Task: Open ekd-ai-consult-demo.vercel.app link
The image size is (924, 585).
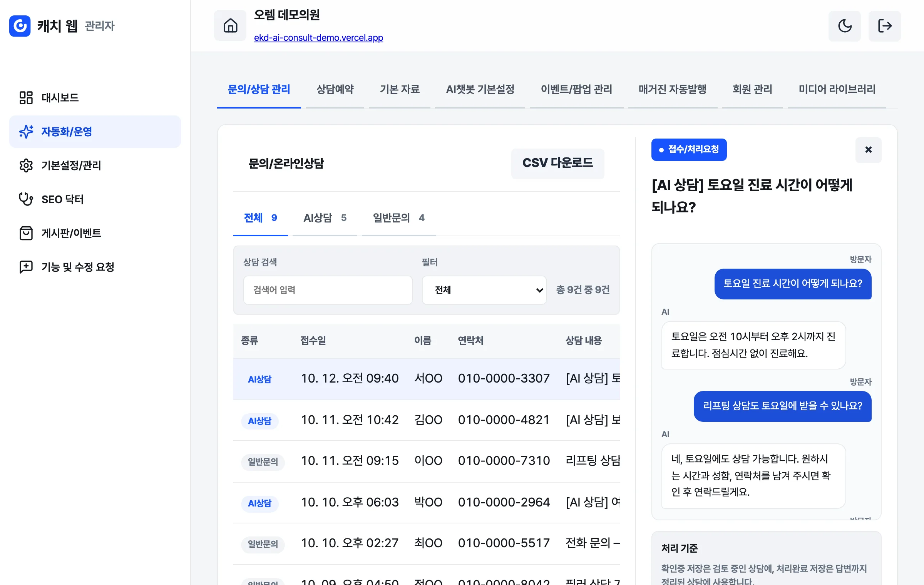Action: click(318, 38)
